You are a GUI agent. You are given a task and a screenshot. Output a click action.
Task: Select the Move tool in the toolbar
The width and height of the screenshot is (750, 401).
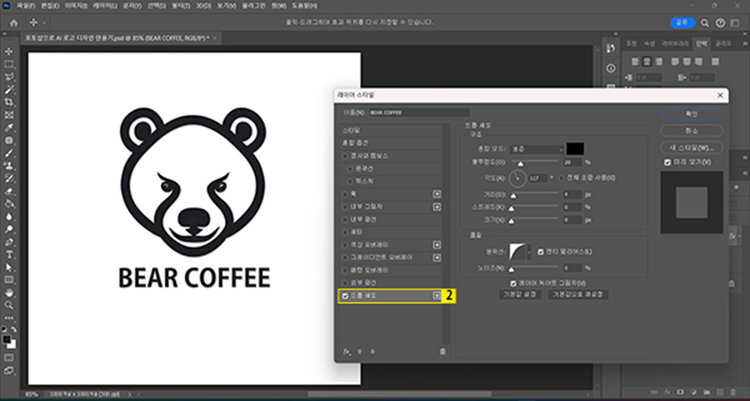click(x=9, y=50)
